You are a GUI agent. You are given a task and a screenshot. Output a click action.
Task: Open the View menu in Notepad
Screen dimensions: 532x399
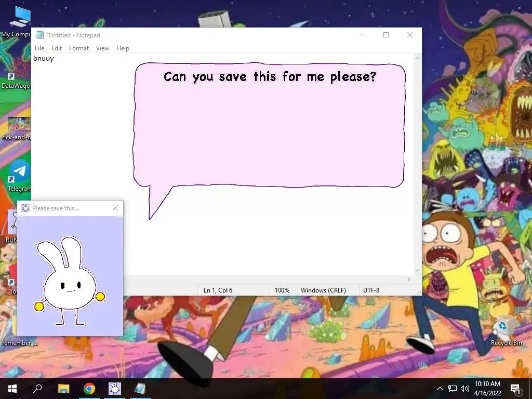[102, 48]
